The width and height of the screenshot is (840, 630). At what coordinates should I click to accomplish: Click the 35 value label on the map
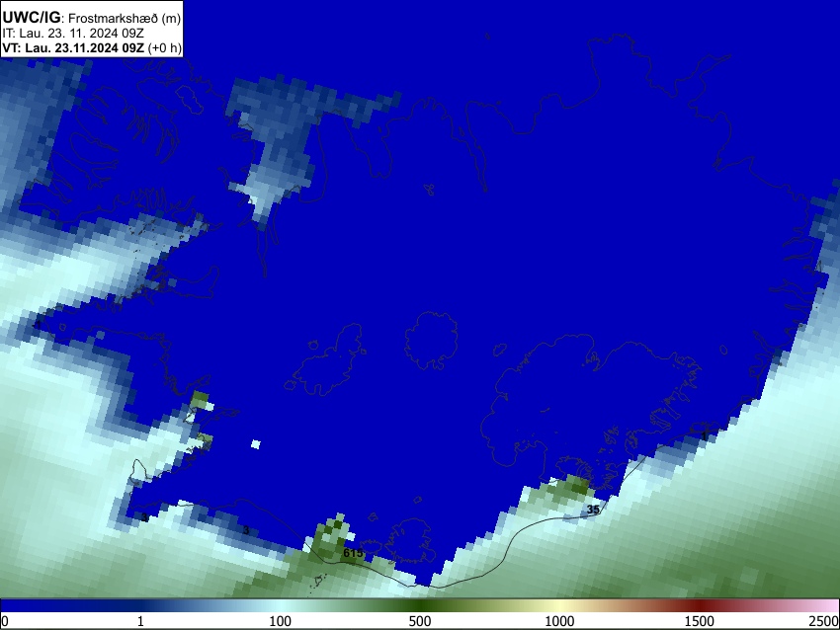point(593,510)
